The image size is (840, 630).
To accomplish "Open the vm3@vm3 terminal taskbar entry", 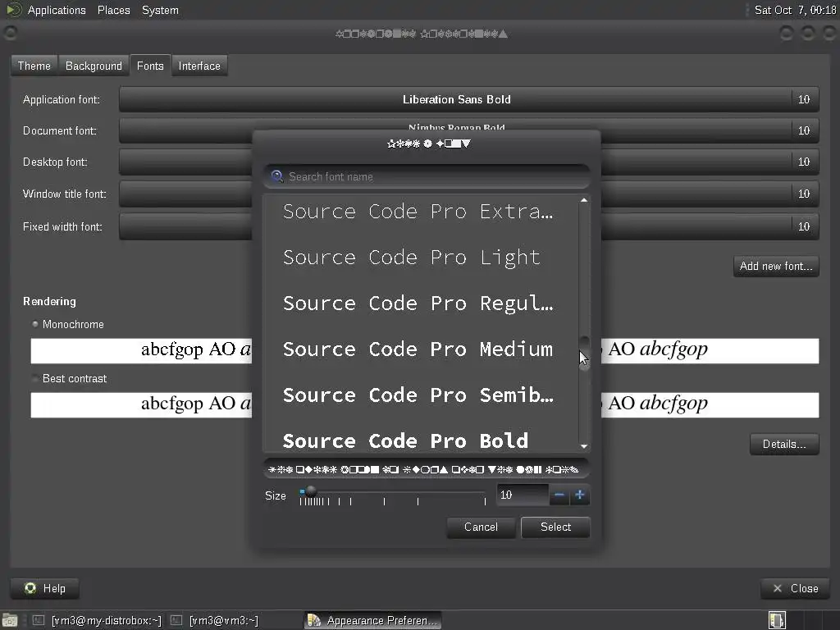I will (214, 620).
